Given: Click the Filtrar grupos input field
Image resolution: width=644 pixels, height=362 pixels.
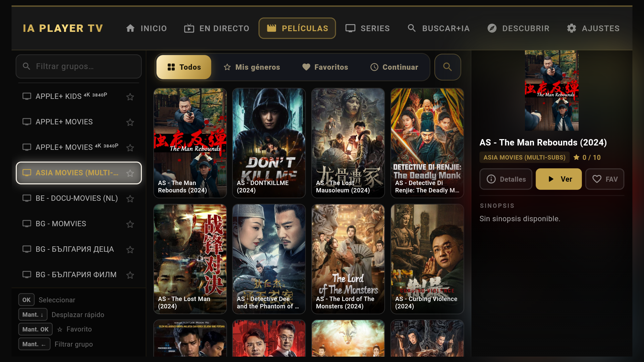Looking at the screenshot, I should 78,66.
